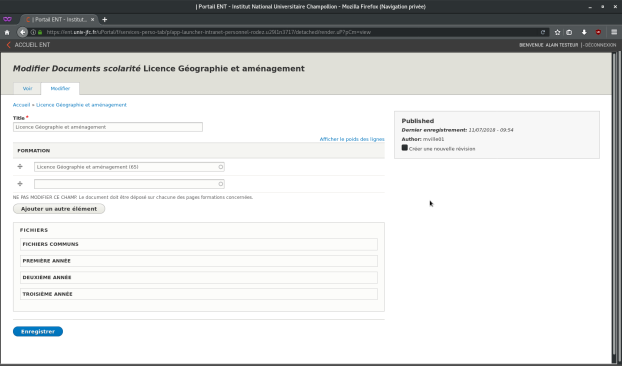
Task: Minimize the Firefox window
Action: pos(590,7)
